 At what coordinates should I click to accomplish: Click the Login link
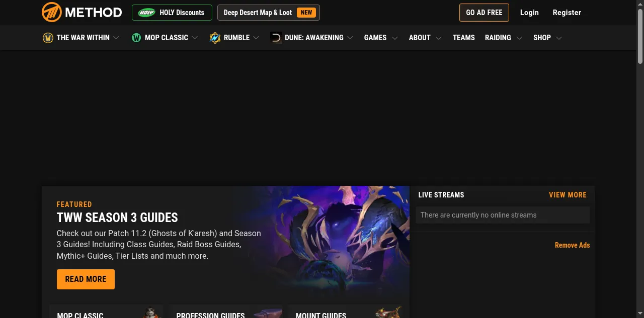click(x=529, y=13)
